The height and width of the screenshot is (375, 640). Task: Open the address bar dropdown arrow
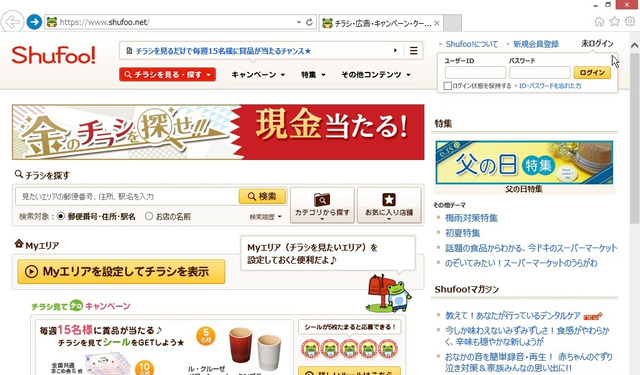299,22
